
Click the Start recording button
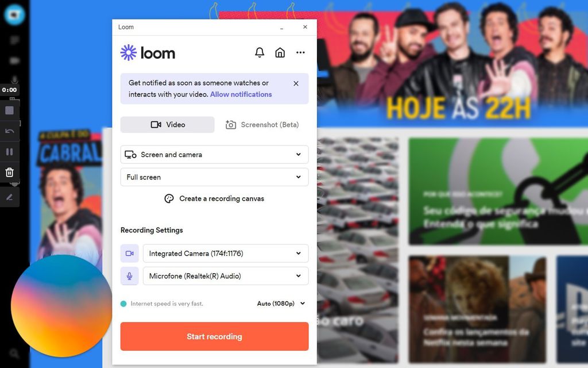click(x=215, y=336)
